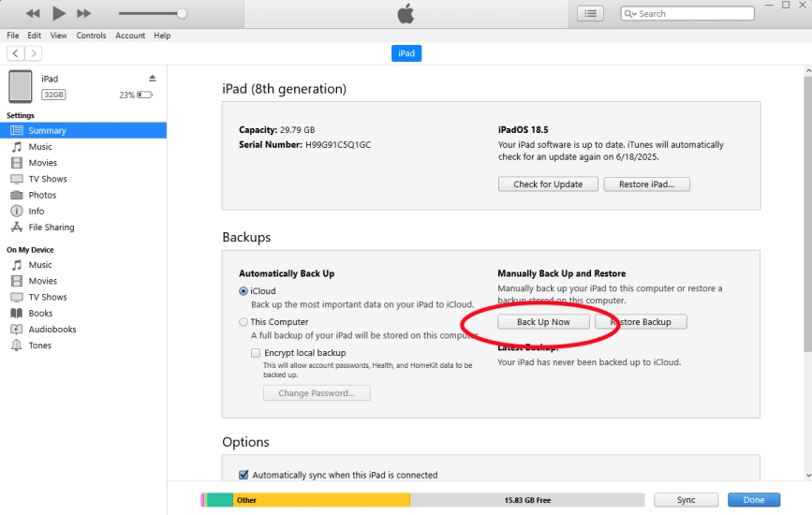Screen dimensions: 812x515
Task: Select File Sharing in the sidebar
Action: [x=51, y=228]
